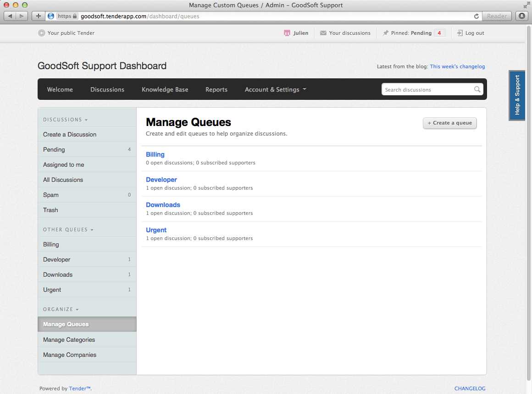Open the Pending queue in sidebar
Viewport: 532px width, 394px height.
(87, 149)
